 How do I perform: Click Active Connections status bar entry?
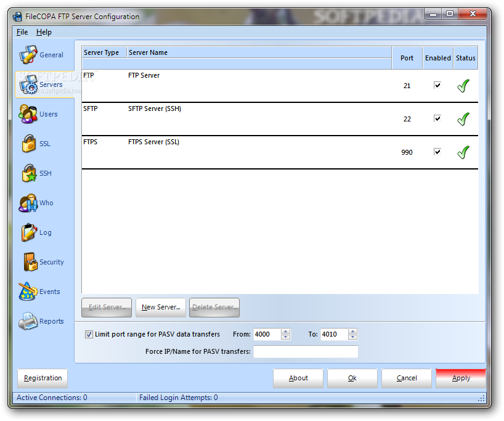[52, 398]
